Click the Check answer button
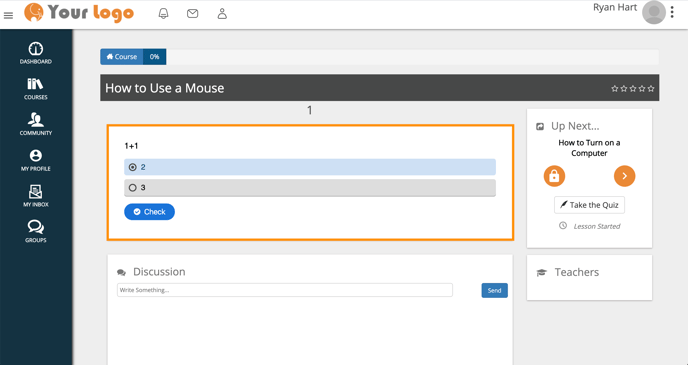 [150, 212]
